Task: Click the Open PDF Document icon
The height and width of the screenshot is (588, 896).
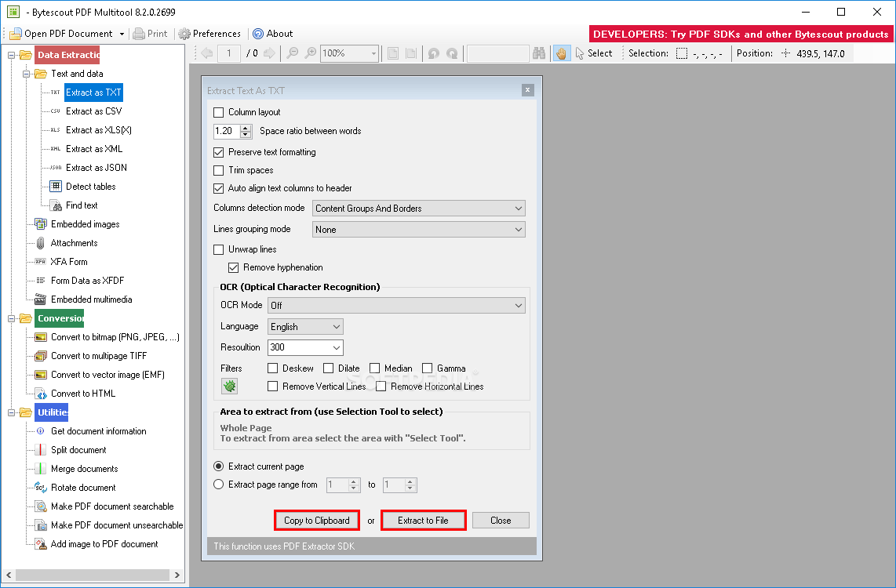Action: (x=16, y=34)
